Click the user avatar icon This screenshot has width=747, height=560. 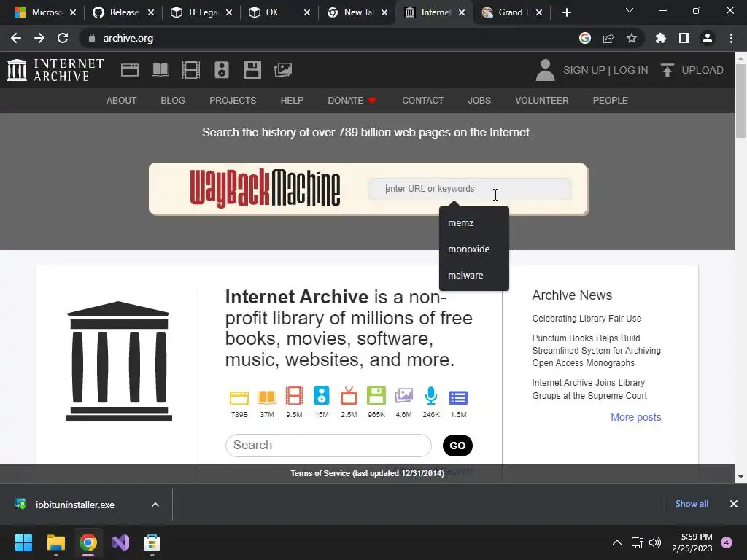click(x=545, y=70)
